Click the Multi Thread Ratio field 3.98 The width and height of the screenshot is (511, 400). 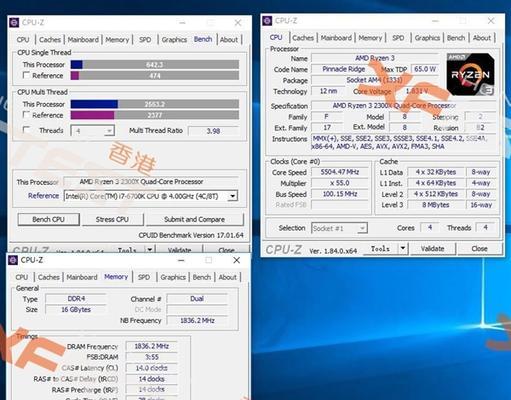213,131
